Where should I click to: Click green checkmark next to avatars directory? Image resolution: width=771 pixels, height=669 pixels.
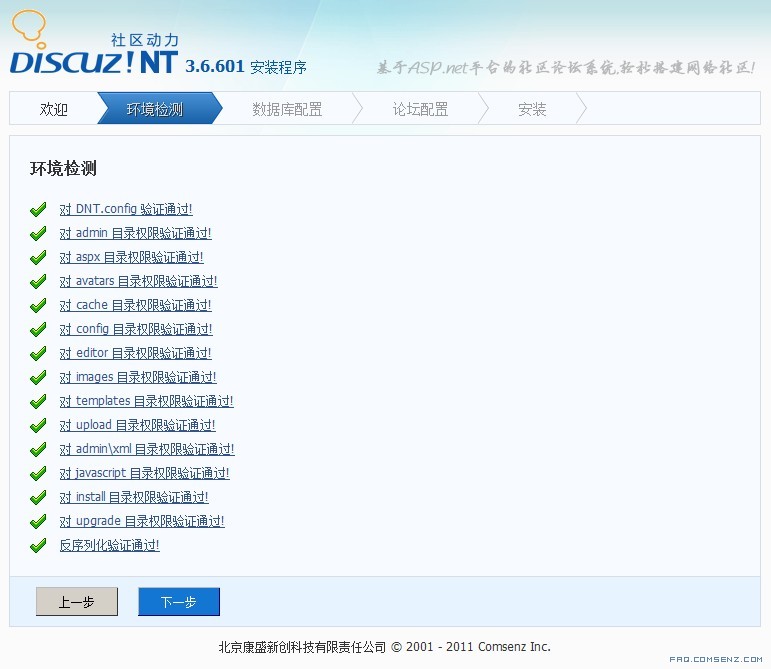click(39, 282)
